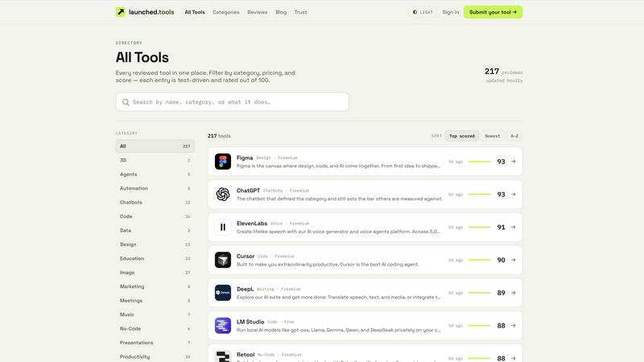Click the search magnifier icon
Viewport: 644px width, 362px height.
pyautogui.click(x=126, y=102)
